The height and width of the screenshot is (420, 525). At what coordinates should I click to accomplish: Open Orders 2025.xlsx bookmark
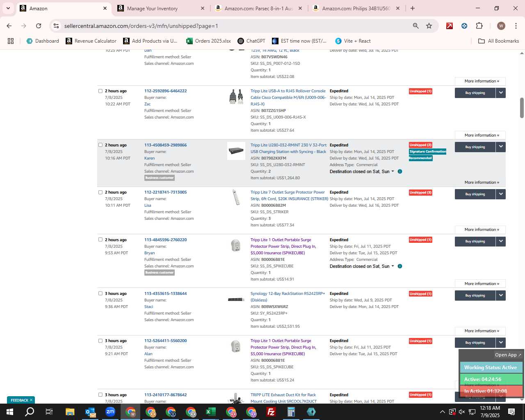[x=208, y=41]
